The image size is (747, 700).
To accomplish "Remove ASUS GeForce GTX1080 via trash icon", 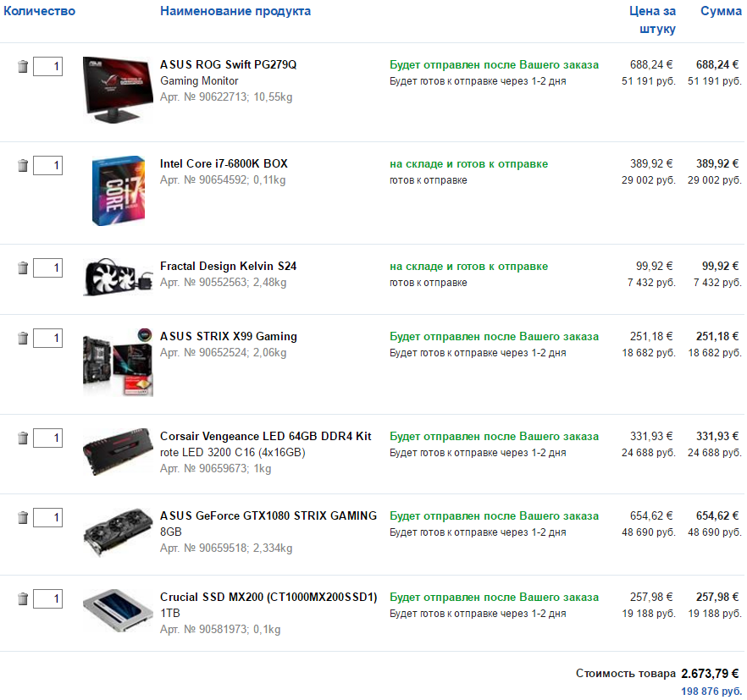I will 22,517.
